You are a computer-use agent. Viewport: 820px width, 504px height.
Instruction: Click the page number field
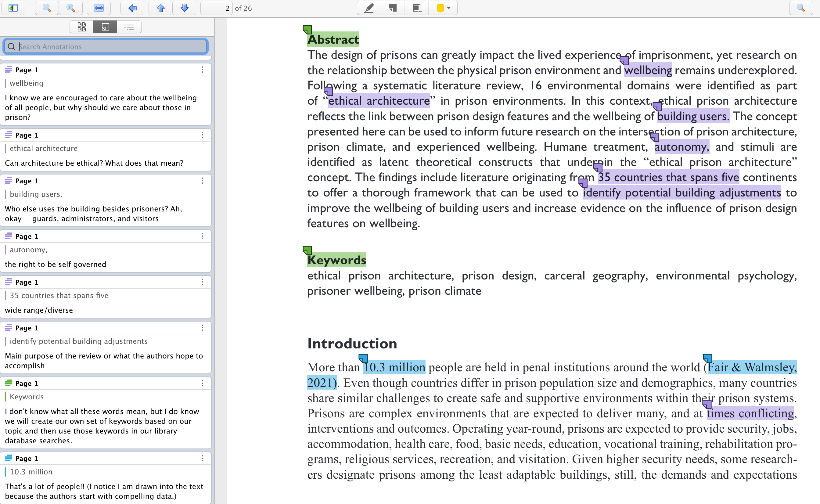pyautogui.click(x=216, y=8)
